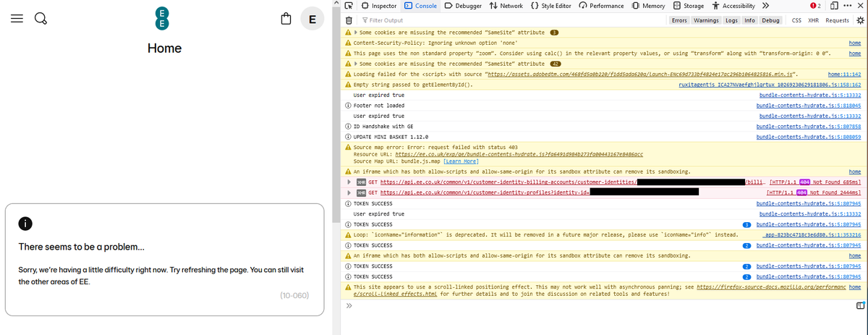The image size is (868, 335).
Task: Open the home:11:142 source location
Action: (x=843, y=75)
